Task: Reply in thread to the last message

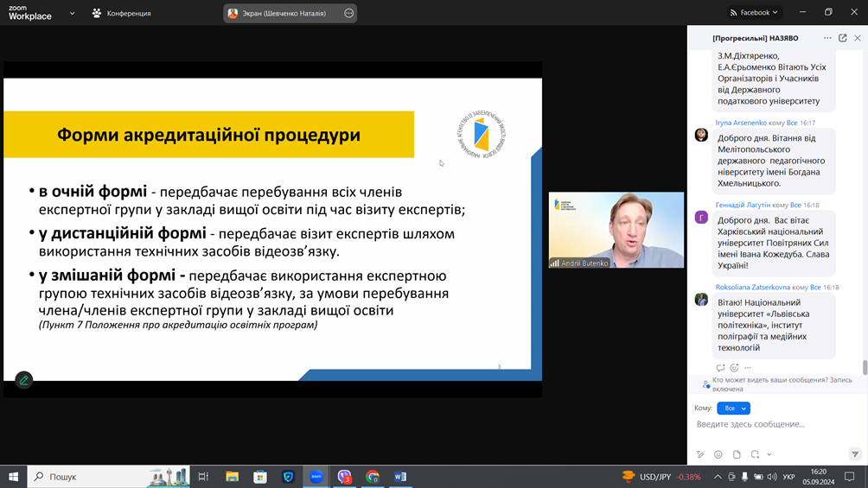Action: click(x=720, y=368)
